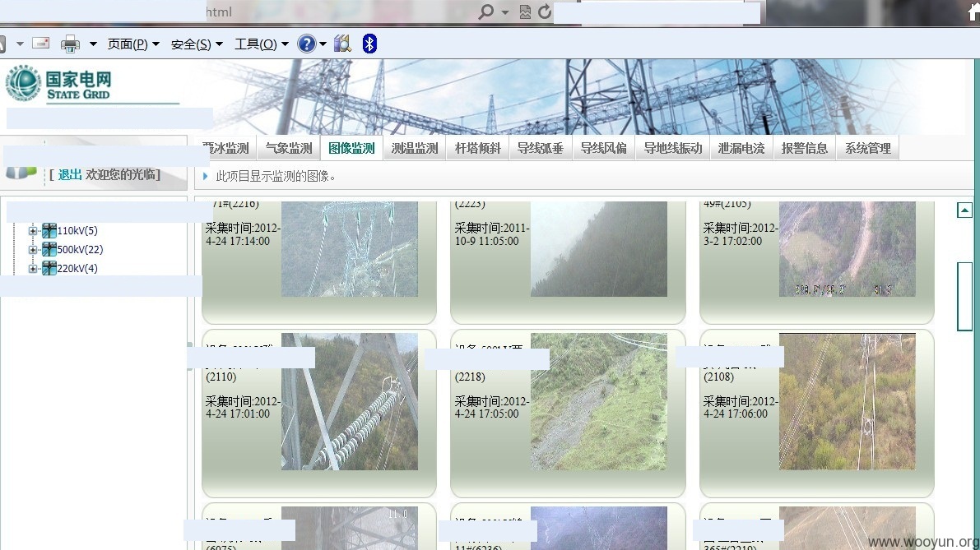This screenshot has width=980, height=550.
Task: Select 500kV(22) tree label
Action: [80, 250]
